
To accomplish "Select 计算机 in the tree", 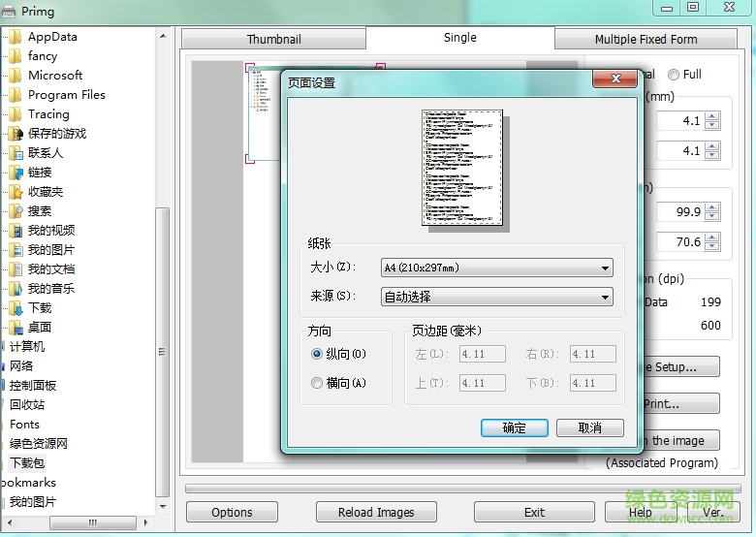I will pyautogui.click(x=27, y=347).
